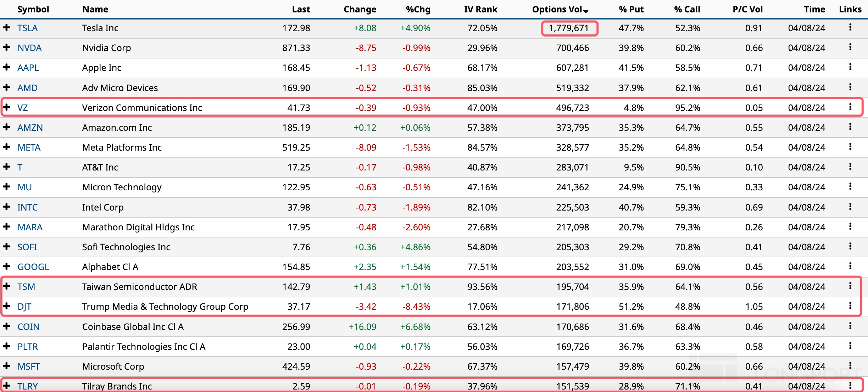Open links menu for Alphabet Cl A row
This screenshot has width=868, height=392.
tap(850, 266)
